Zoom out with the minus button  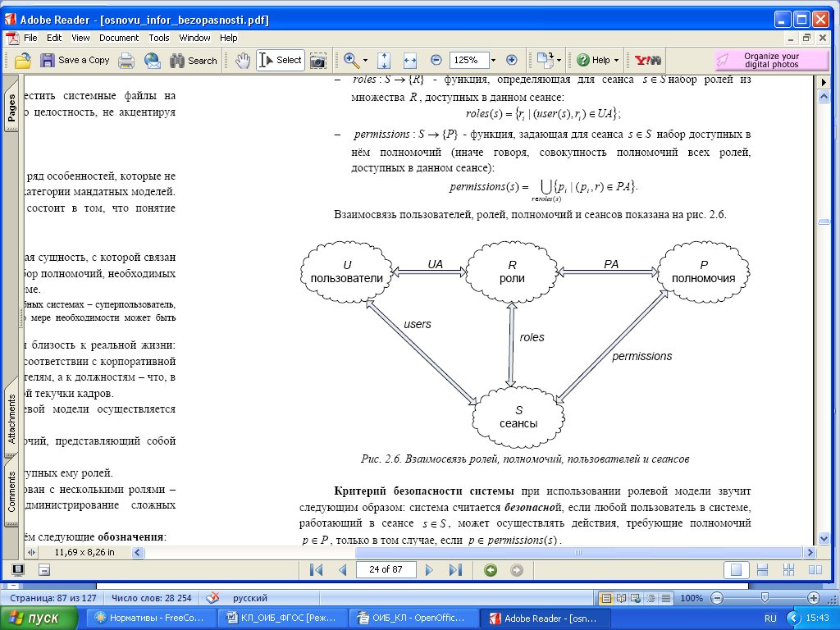pos(436,61)
